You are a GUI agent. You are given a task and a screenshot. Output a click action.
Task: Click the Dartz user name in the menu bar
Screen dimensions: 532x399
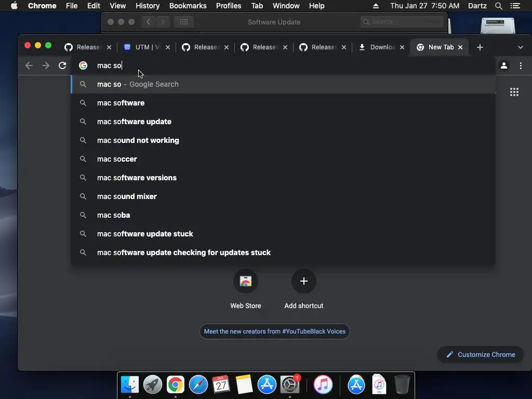(x=477, y=6)
